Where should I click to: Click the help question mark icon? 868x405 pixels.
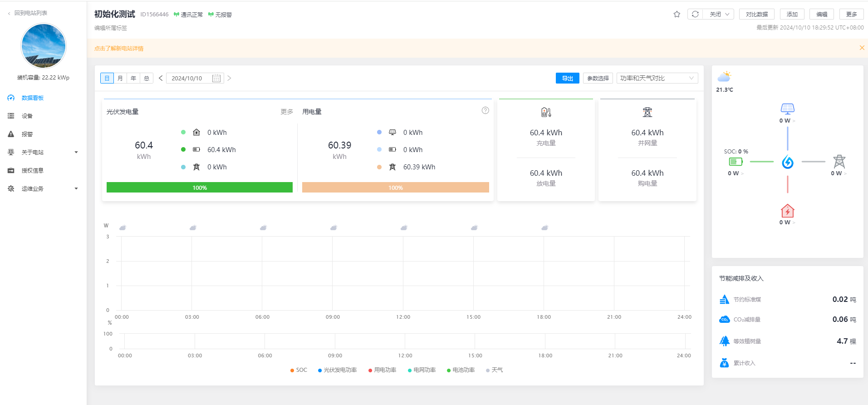point(485,111)
